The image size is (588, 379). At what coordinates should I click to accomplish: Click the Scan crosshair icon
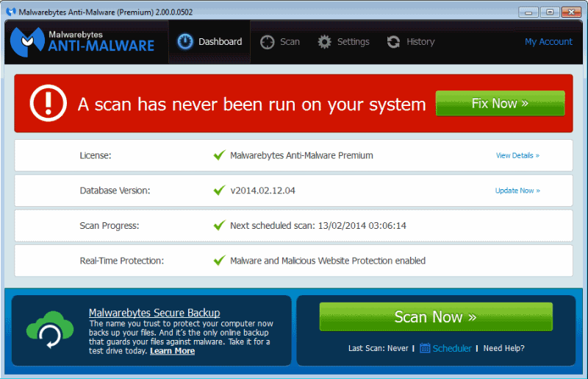(x=268, y=42)
